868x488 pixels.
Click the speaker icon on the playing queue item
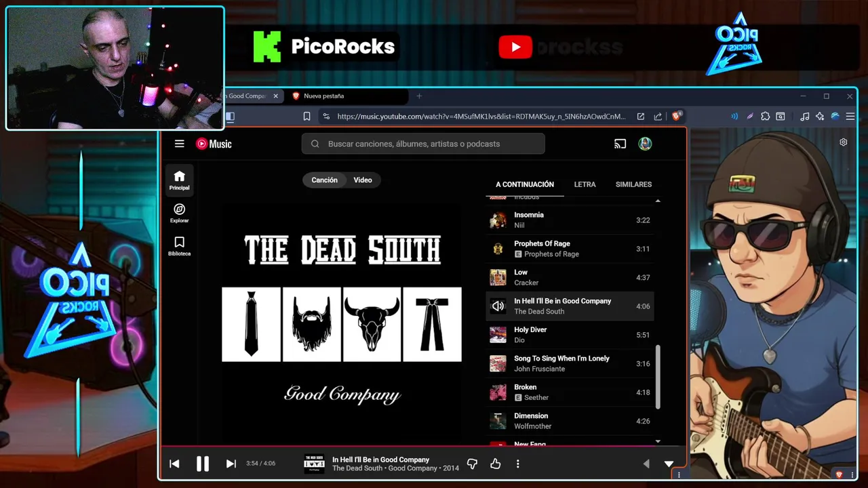tap(498, 306)
